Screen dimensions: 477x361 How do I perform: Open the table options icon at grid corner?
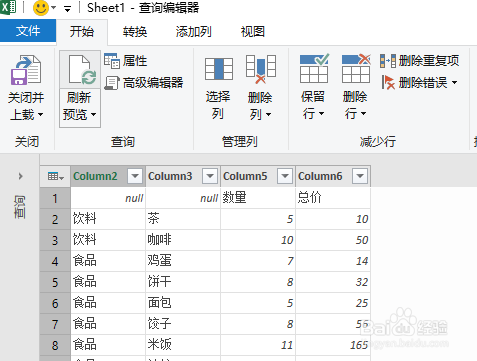(55, 176)
